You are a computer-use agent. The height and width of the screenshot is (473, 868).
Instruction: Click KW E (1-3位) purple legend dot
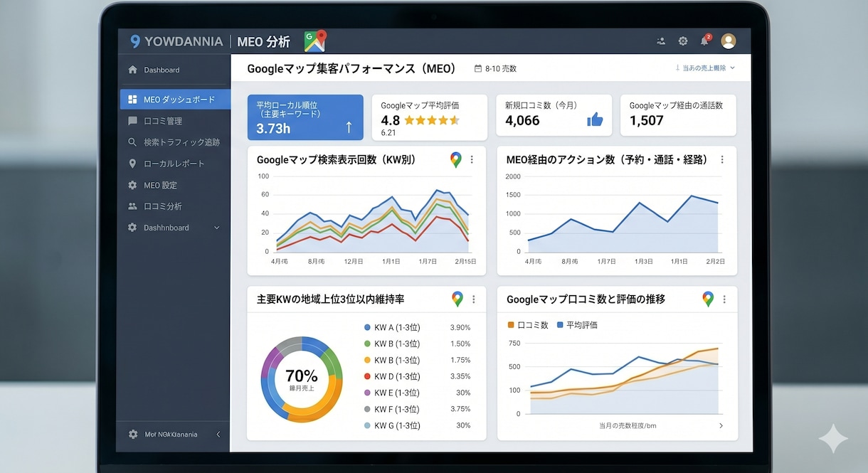click(x=367, y=393)
